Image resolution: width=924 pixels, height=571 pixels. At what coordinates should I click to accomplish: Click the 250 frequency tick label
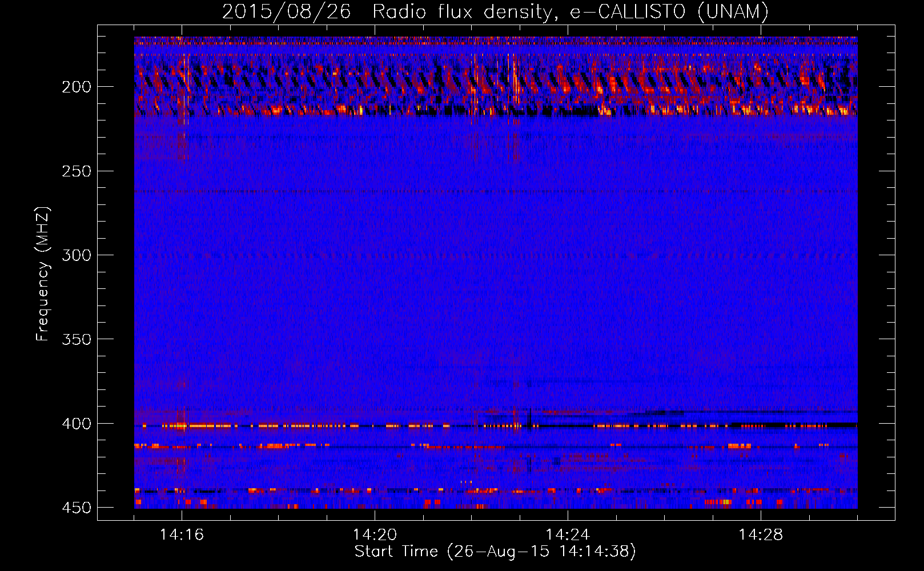pos(77,171)
